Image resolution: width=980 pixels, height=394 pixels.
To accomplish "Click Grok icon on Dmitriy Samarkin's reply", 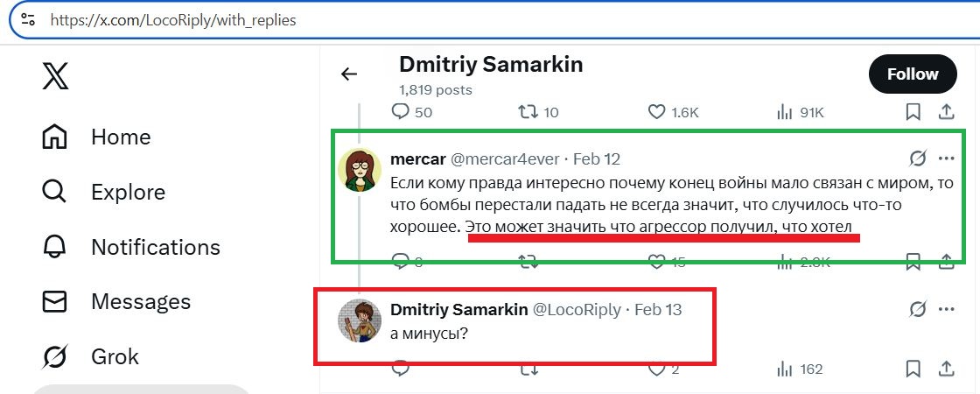I will point(918,309).
